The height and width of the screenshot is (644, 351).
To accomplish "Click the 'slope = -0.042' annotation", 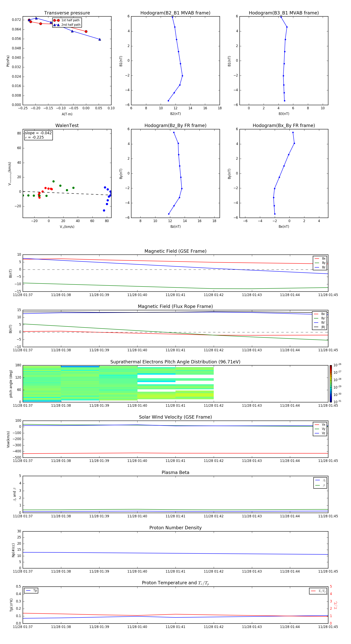I will (x=38, y=133).
